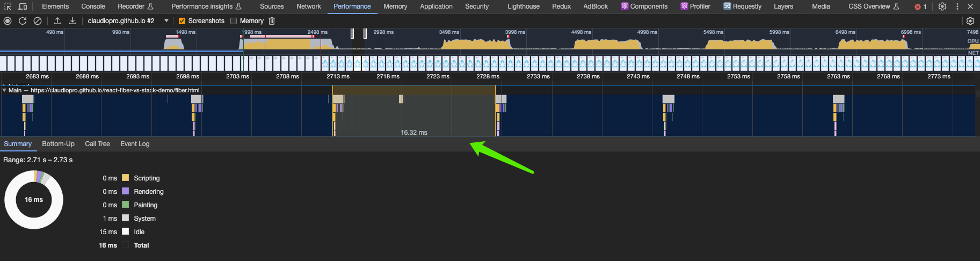Collapse the Main thread track

point(4,90)
